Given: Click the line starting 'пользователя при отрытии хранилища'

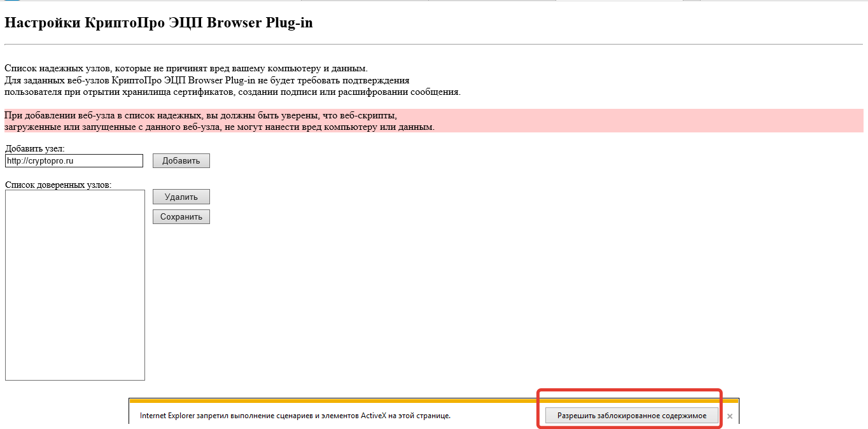Looking at the screenshot, I should 232,92.
